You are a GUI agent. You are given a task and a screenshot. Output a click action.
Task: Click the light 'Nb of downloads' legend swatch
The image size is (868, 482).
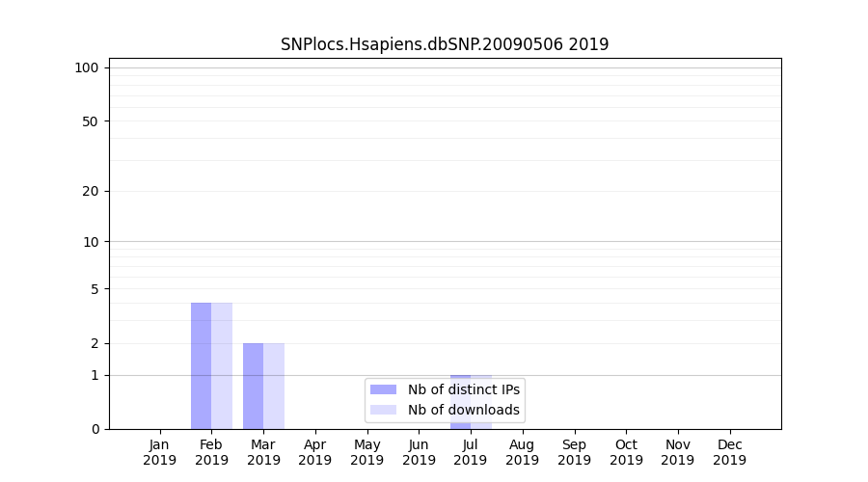383,410
